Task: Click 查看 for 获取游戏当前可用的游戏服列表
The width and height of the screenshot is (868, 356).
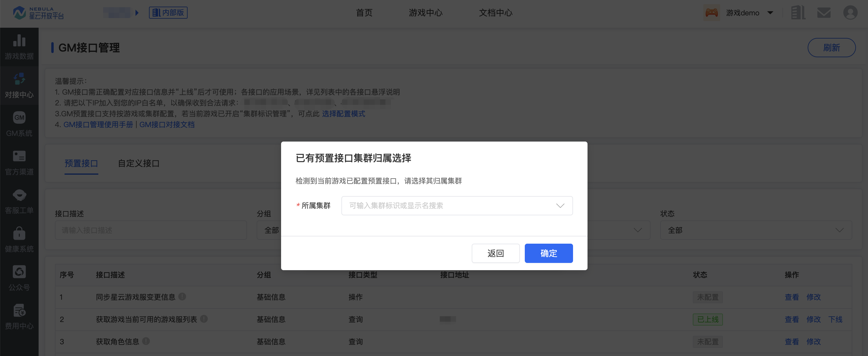Action: click(x=791, y=319)
